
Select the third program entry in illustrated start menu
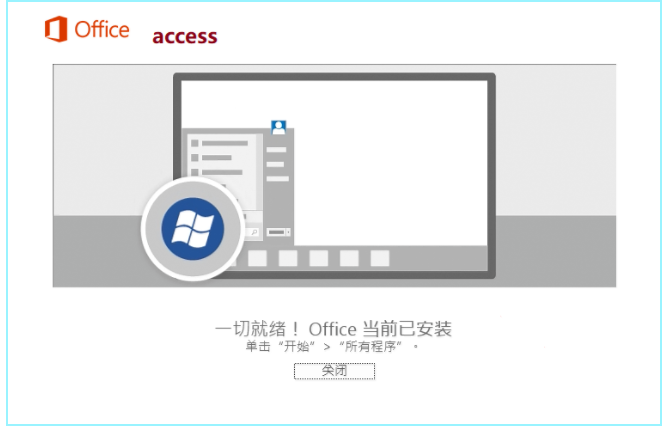point(217,172)
